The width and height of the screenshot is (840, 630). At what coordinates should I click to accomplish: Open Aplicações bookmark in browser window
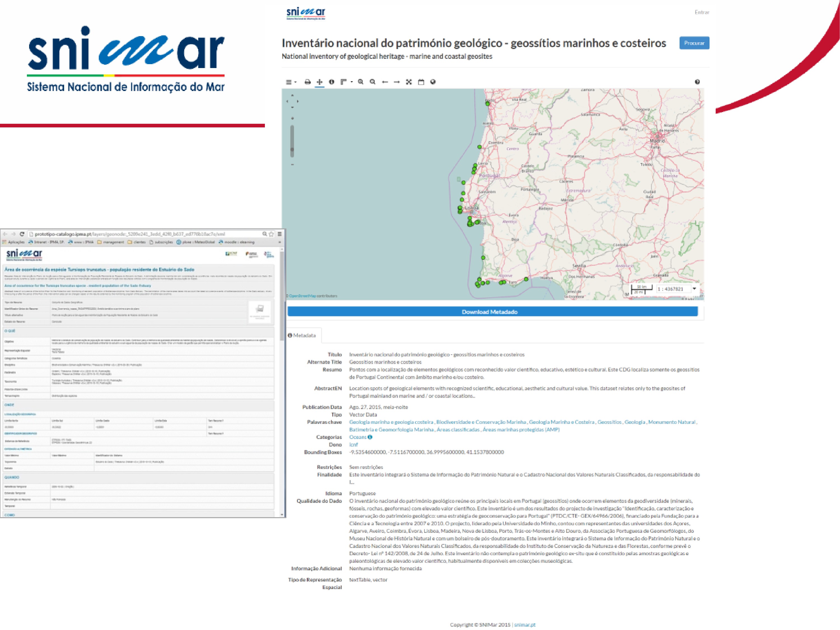[13, 242]
